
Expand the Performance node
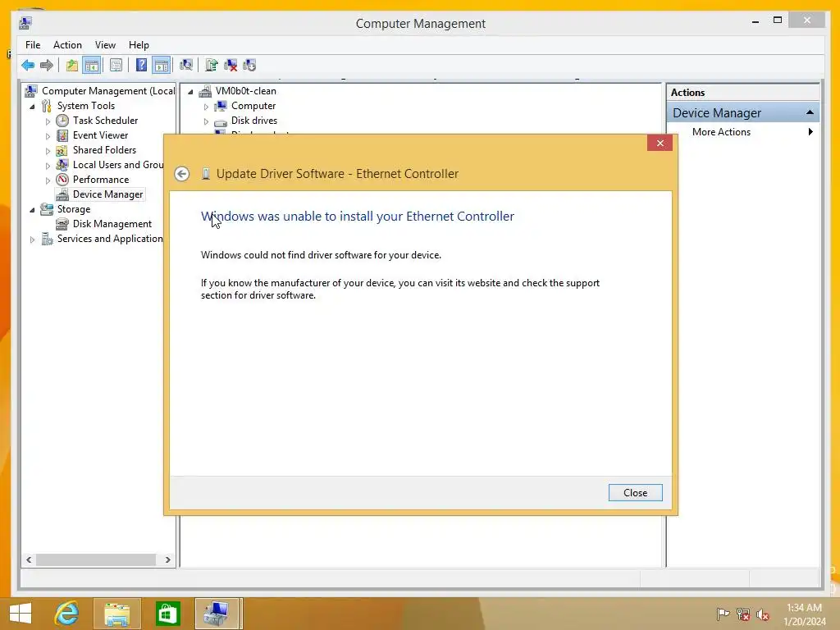[48, 180]
